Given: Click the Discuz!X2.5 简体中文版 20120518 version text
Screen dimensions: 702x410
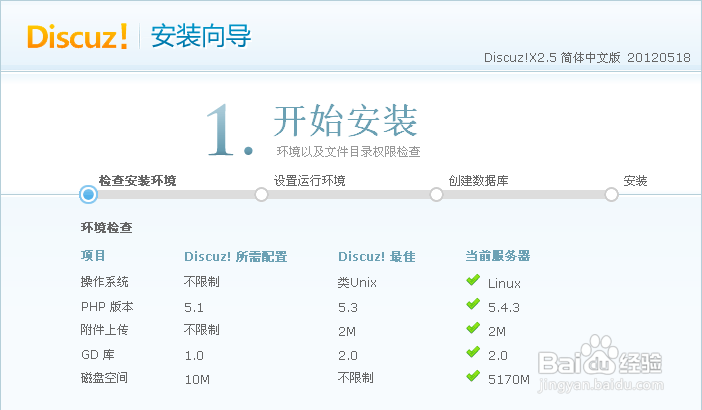Looking at the screenshot, I should coord(587,58).
